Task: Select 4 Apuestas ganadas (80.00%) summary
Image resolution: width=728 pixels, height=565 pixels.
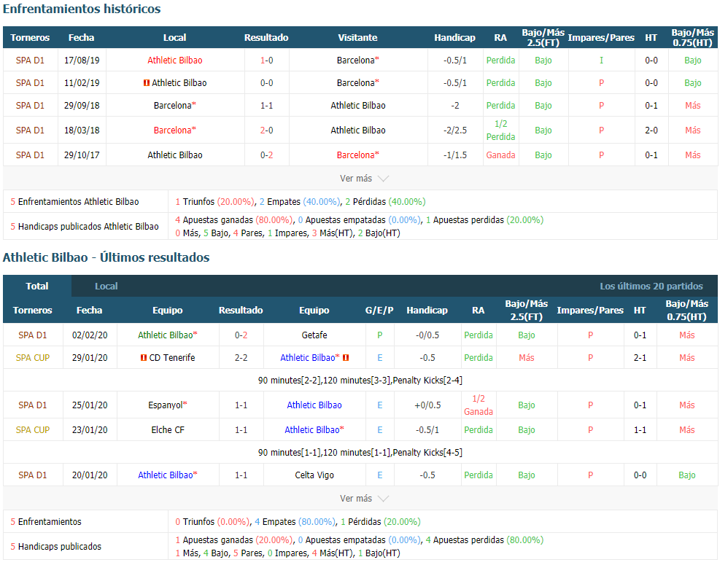Action: (234, 220)
